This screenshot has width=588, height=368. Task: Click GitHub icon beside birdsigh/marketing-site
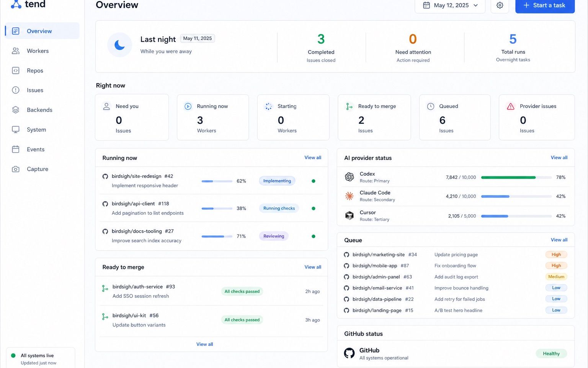[346, 255]
